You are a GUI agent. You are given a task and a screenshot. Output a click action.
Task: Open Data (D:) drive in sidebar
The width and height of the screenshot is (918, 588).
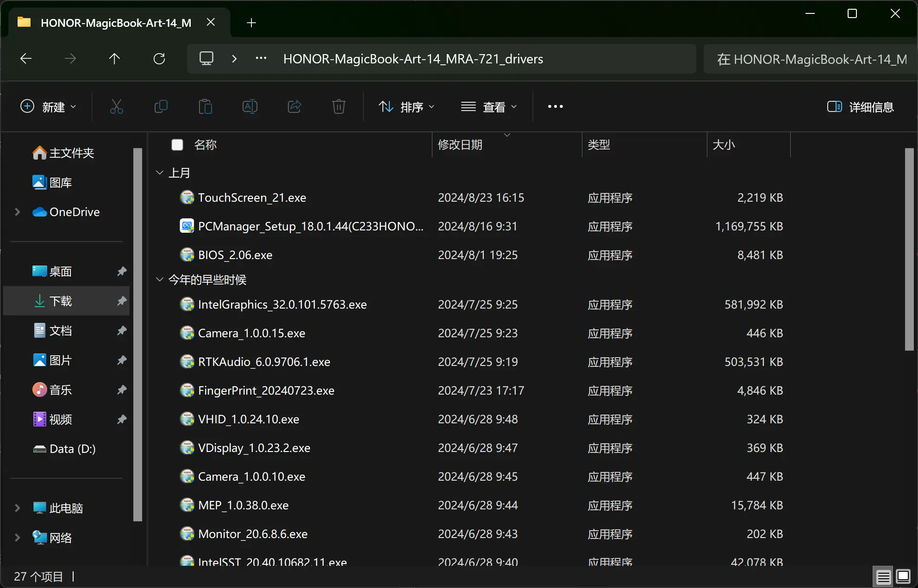pyautogui.click(x=64, y=449)
